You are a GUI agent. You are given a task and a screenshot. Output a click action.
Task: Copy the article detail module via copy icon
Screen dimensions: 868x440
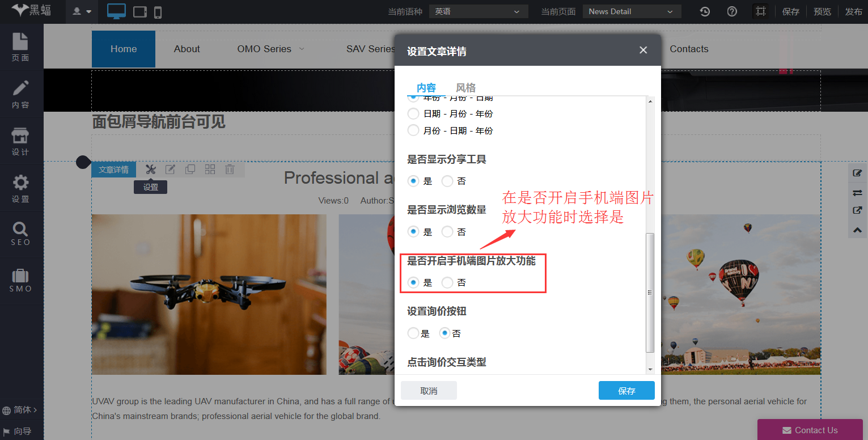[x=190, y=169]
